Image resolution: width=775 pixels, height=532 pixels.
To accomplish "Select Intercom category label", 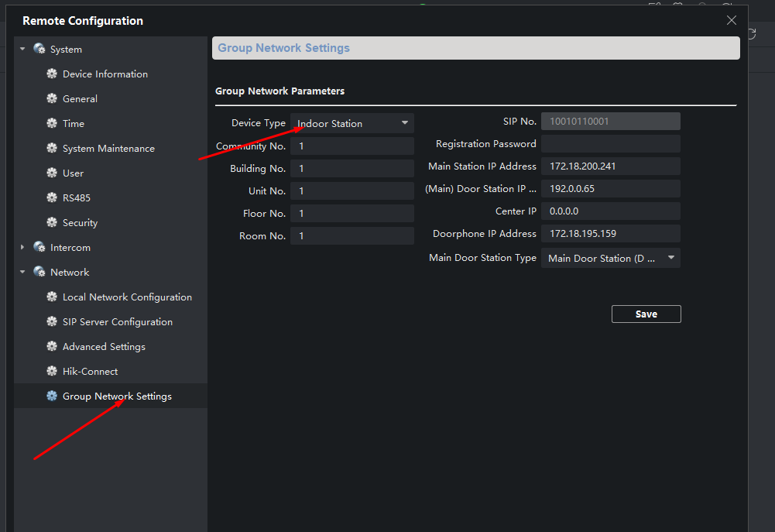I will click(x=70, y=248).
